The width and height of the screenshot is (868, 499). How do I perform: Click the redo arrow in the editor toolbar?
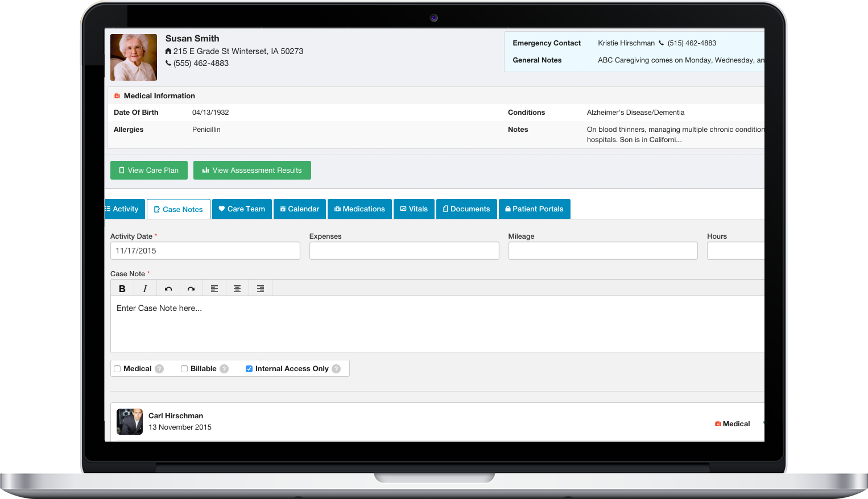coord(191,289)
